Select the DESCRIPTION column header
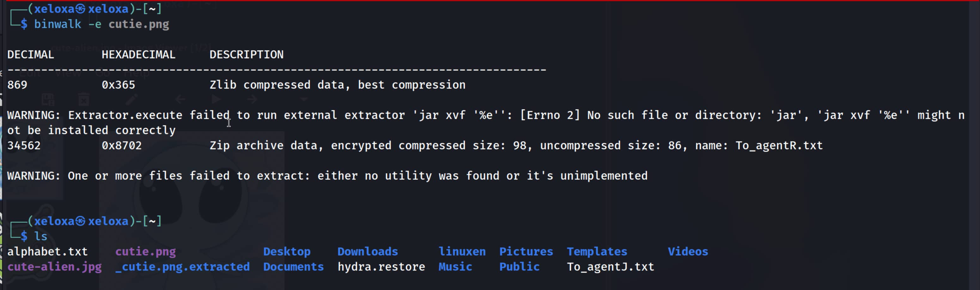 247,55
